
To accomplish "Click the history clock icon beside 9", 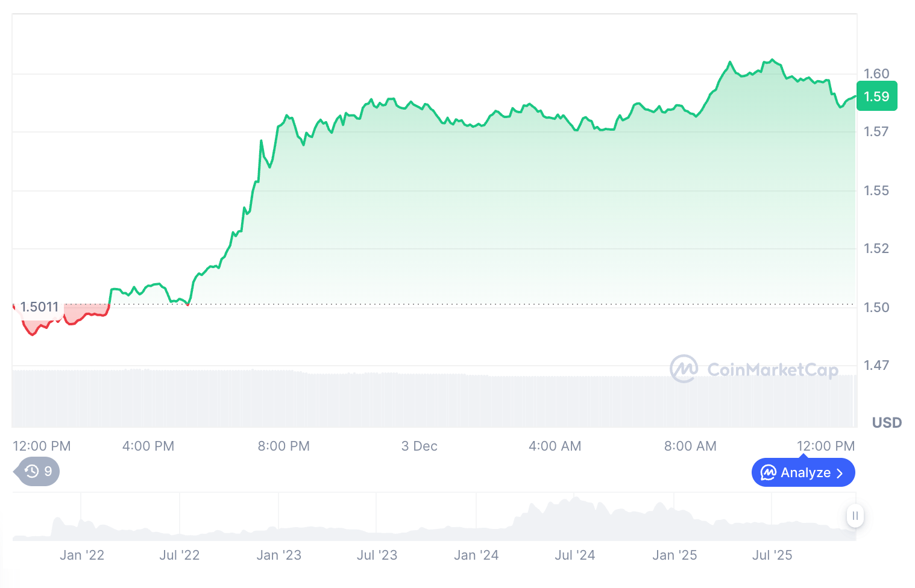I will [x=32, y=471].
